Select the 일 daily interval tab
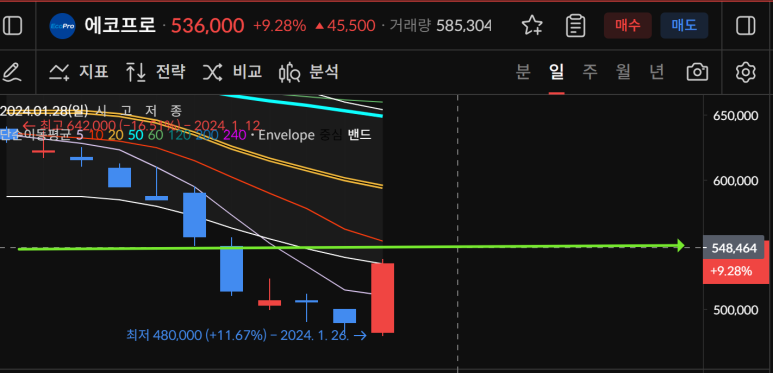773x373 pixels. coord(557,72)
